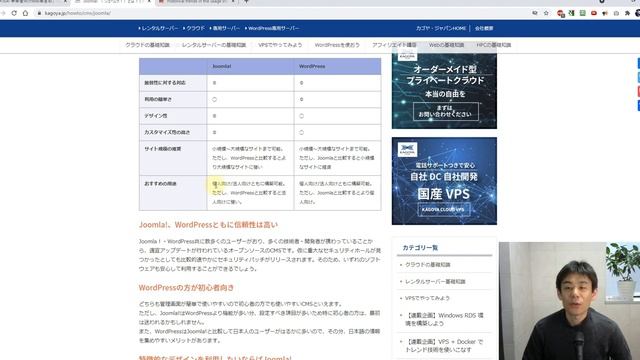Open the lock icon site information
The width and height of the screenshot is (640, 360).
(x=40, y=13)
